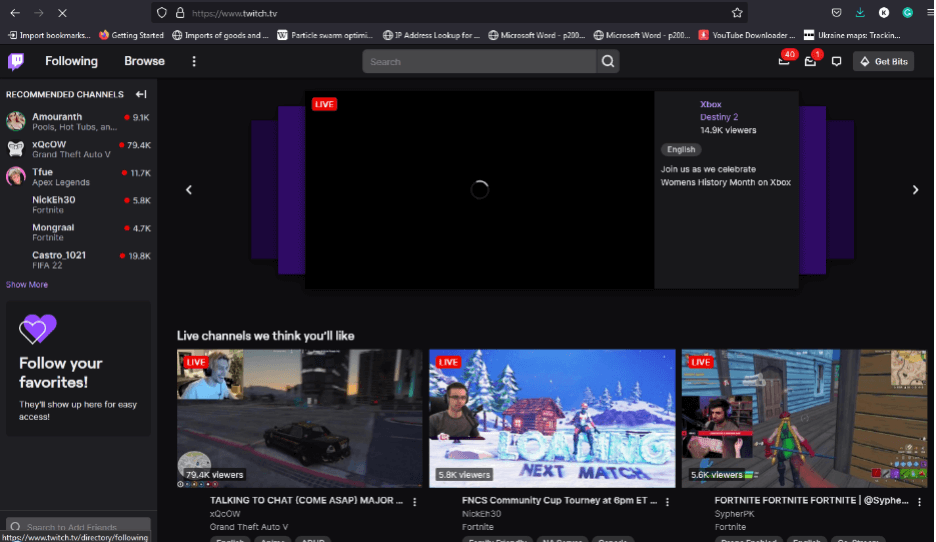Go forward in browser history
Image resolution: width=936 pixels, height=542 pixels.
tap(39, 13)
